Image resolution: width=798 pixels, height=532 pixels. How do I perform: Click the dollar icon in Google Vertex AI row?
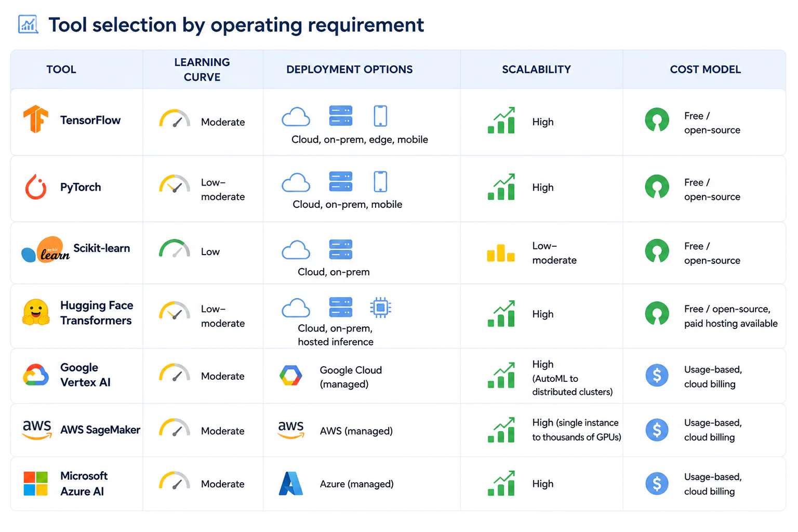click(x=657, y=375)
